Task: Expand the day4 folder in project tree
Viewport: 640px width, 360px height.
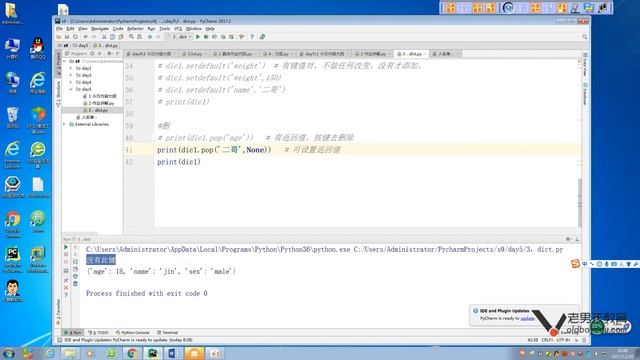Action: pos(71,82)
